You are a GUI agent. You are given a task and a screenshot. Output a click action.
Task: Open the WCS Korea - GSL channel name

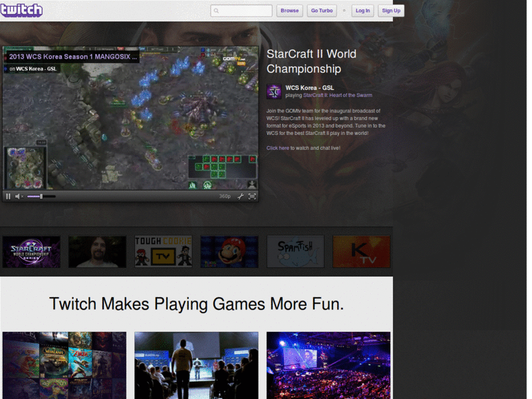click(x=309, y=88)
